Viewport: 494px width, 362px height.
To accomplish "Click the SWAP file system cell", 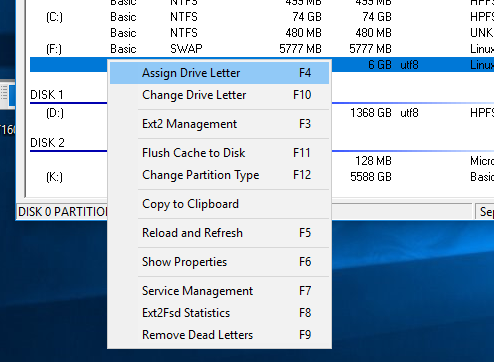I will (x=186, y=49).
